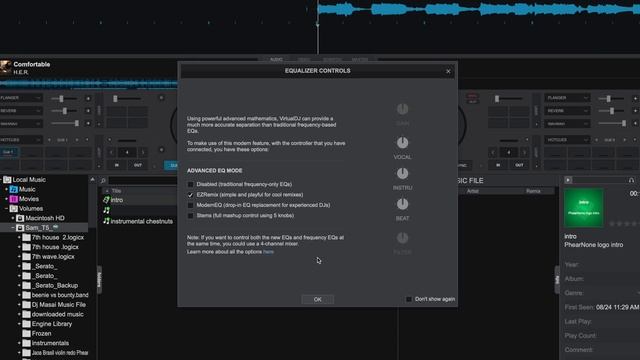Open right deck FLANGER effect dropdown
Viewport: 640px width, 360px height.
click(x=567, y=98)
